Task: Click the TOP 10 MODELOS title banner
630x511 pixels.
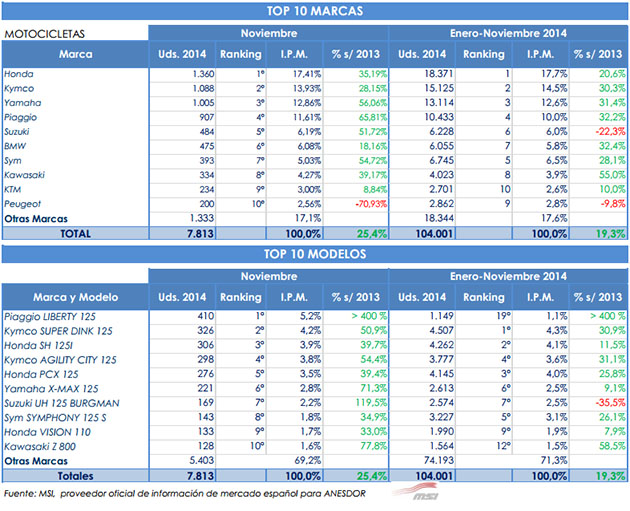Action: (x=315, y=254)
